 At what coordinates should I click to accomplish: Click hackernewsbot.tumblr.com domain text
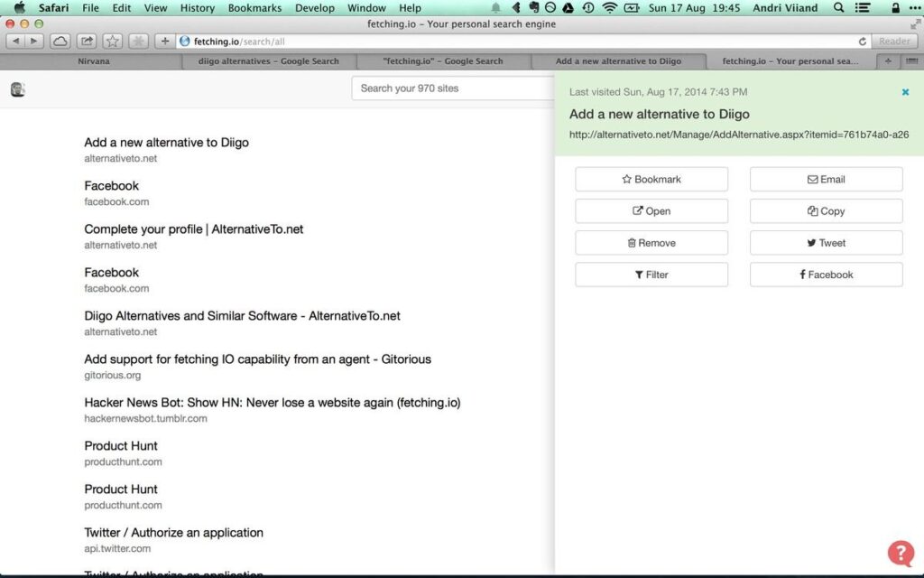pyautogui.click(x=145, y=418)
